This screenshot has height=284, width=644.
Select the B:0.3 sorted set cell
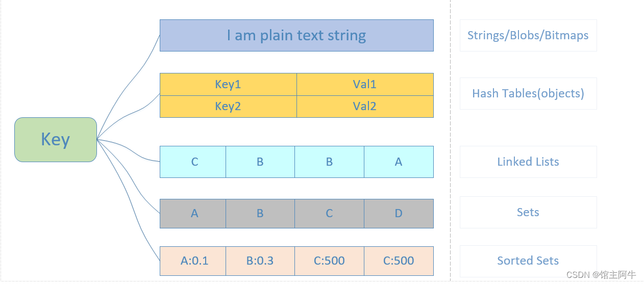pyautogui.click(x=260, y=261)
